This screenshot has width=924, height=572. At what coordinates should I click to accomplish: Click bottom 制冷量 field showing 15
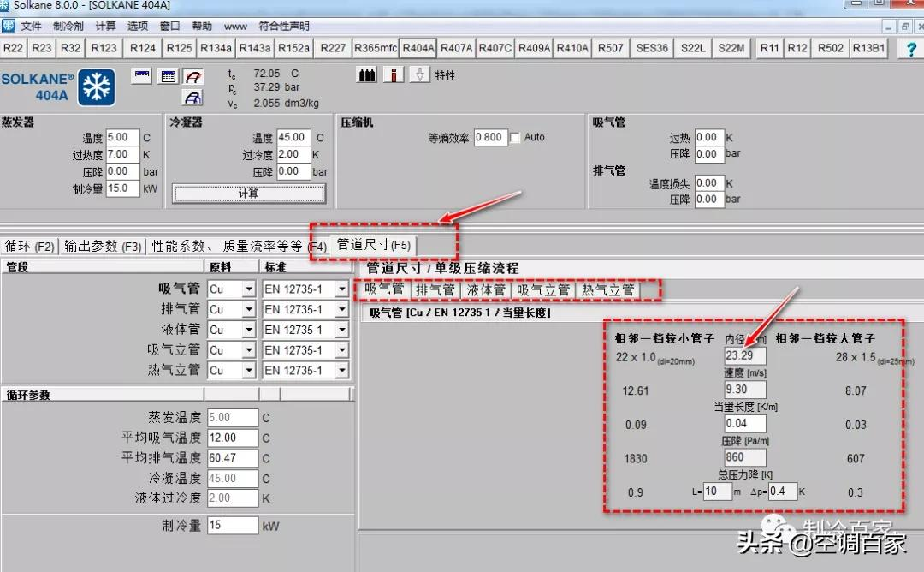click(x=233, y=525)
